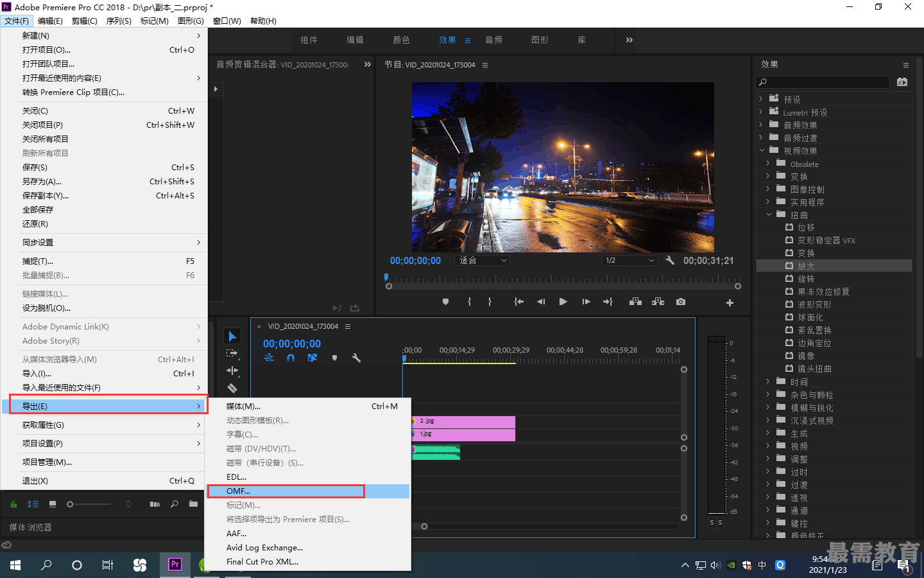Collapse the 扭曲 folder
The width and height of the screenshot is (924, 578).
(769, 215)
